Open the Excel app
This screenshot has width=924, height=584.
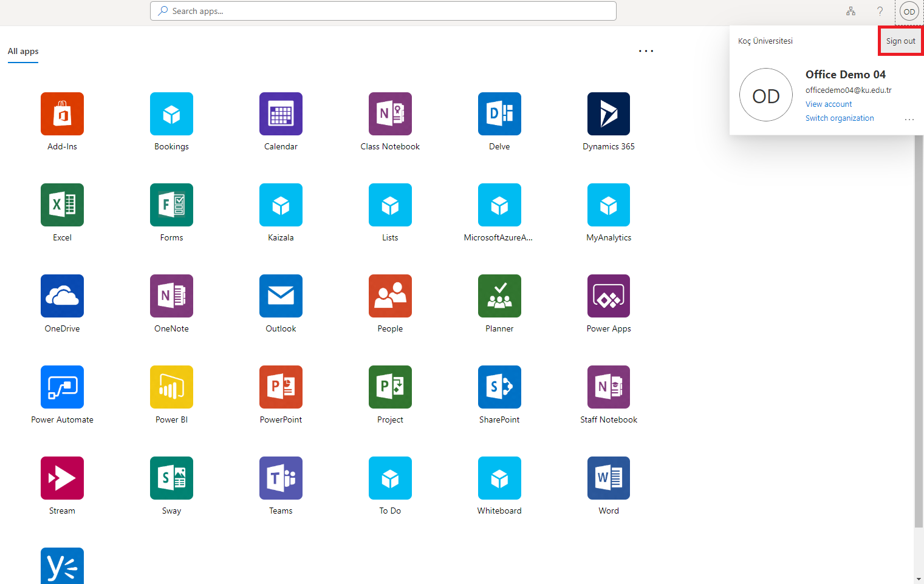pos(62,205)
